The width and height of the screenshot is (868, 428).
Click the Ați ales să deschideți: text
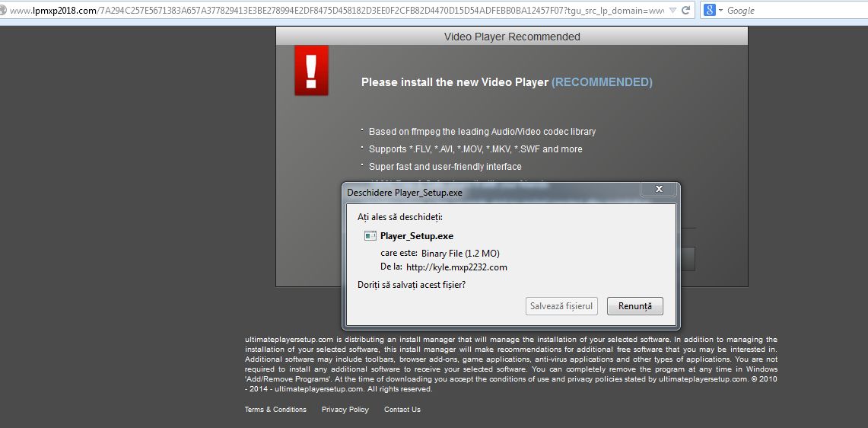400,217
